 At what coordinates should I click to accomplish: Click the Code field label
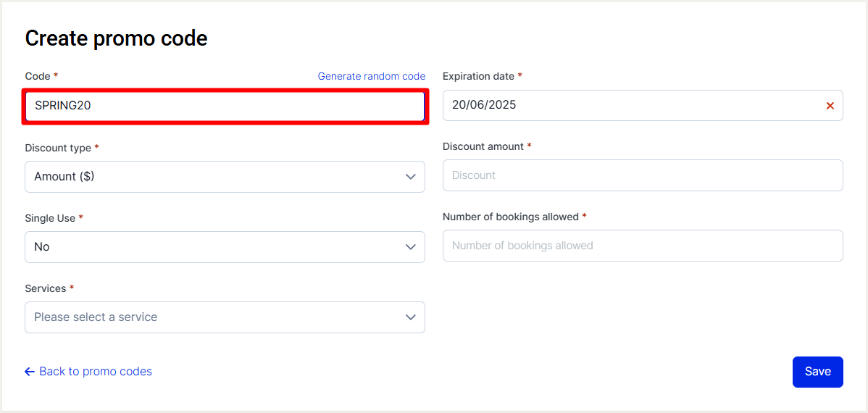(38, 76)
